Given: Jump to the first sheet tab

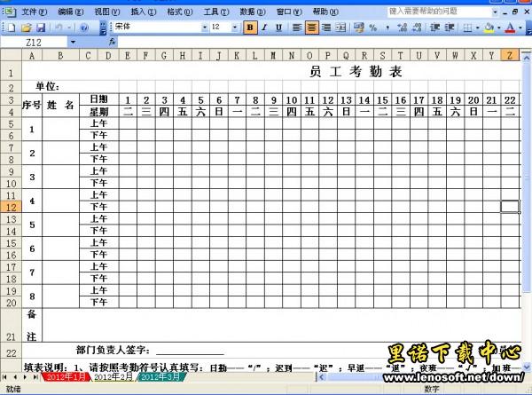Looking at the screenshot, I should click(4, 377).
